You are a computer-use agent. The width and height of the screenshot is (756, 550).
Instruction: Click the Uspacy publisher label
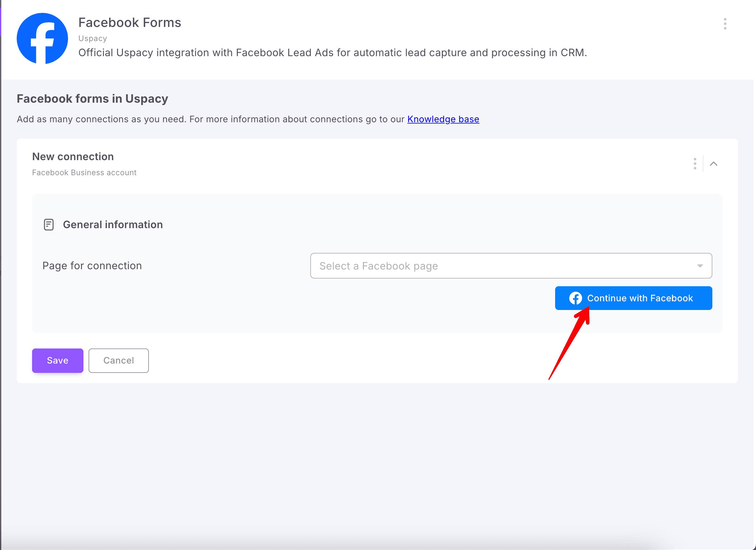(x=93, y=38)
